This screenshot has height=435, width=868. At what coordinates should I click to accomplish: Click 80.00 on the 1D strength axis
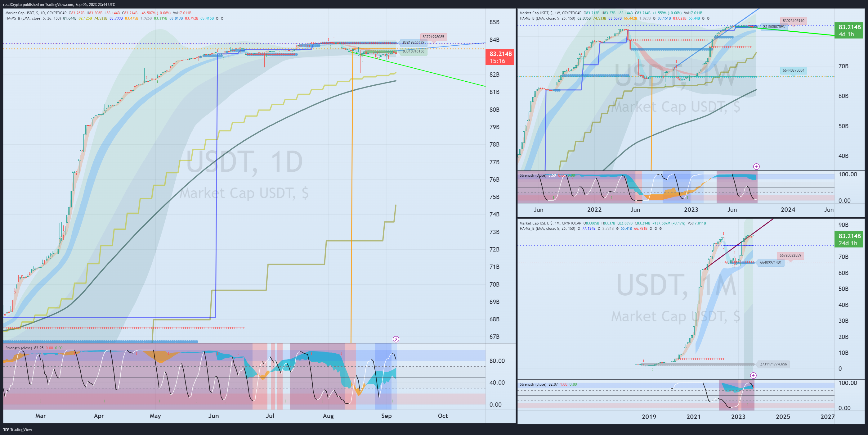[x=497, y=361]
